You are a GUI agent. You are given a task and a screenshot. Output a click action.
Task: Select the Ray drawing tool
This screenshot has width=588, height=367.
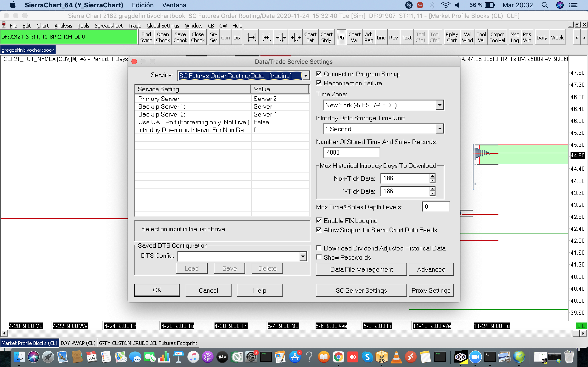coord(393,37)
